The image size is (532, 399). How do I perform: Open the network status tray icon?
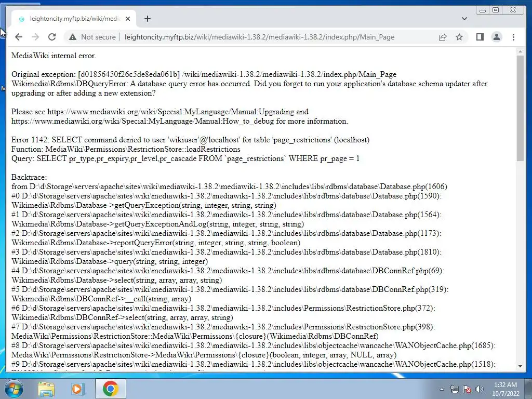click(454, 389)
